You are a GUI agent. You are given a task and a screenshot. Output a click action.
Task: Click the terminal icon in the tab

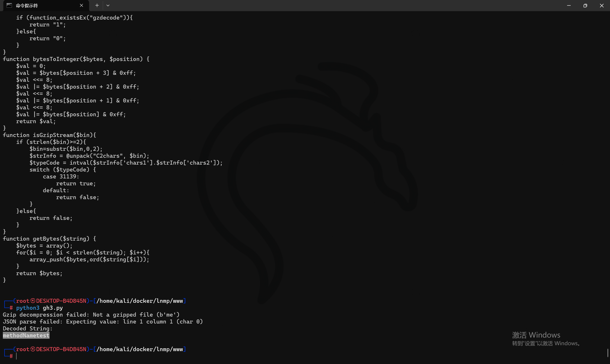(9, 5)
